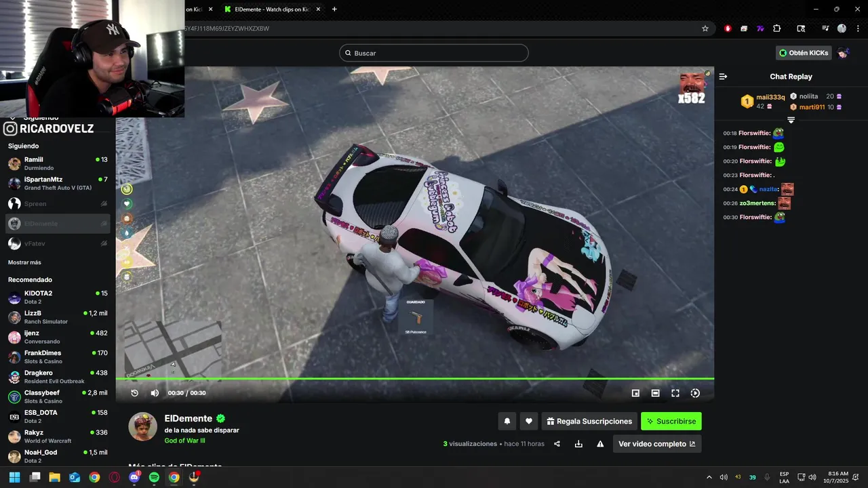The height and width of the screenshot is (488, 868).
Task: Click marti911 in the gift leaderboard
Action: click(812, 107)
